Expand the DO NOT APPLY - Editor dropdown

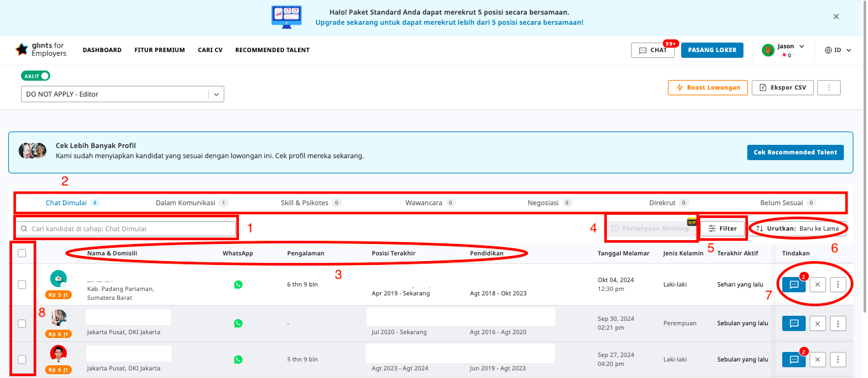click(x=216, y=94)
